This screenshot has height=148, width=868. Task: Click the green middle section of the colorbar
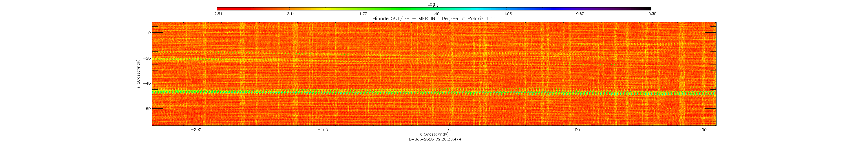pos(398,9)
